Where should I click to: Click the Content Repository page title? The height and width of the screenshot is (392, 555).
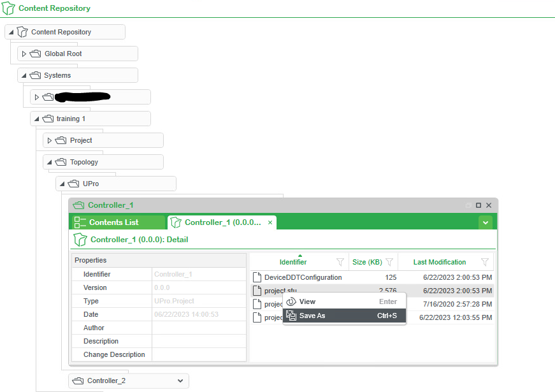point(55,8)
